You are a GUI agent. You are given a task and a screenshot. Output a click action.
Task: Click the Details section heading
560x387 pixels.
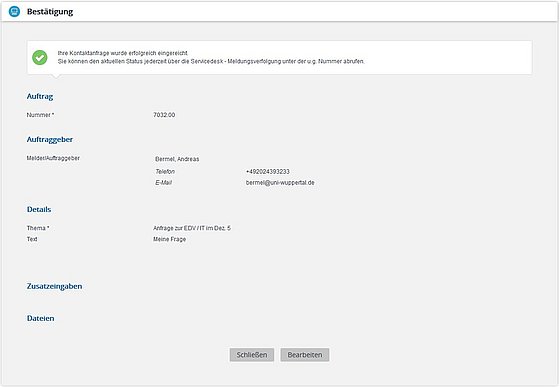coord(39,210)
